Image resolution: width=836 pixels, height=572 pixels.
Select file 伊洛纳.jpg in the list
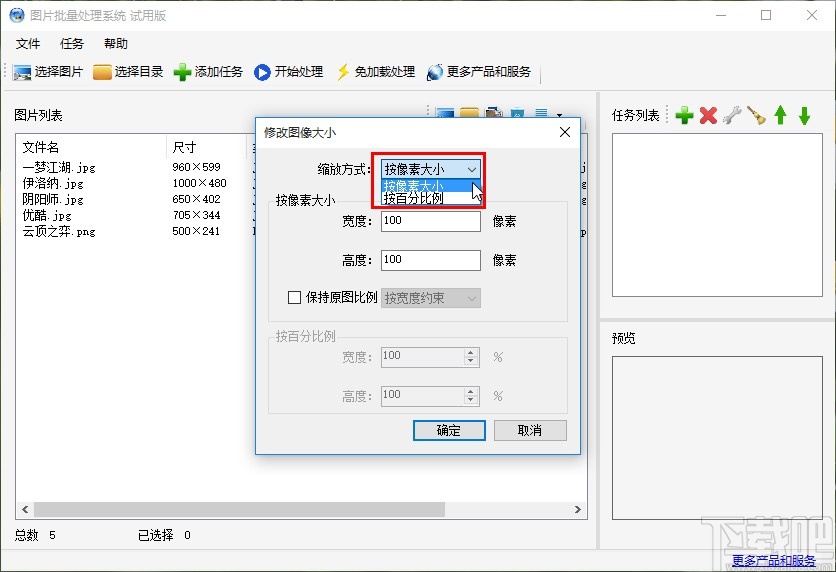point(53,183)
